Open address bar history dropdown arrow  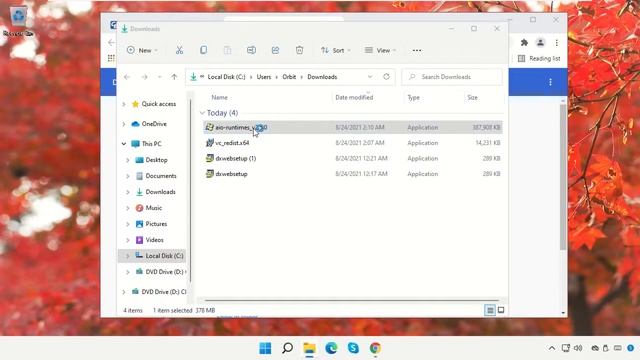(x=370, y=77)
